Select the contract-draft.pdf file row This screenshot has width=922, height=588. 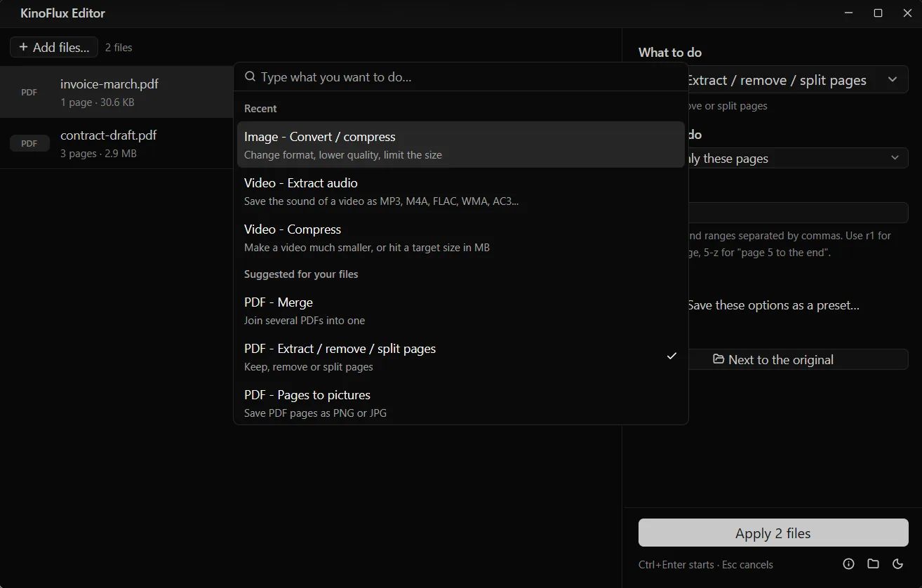tap(116, 143)
